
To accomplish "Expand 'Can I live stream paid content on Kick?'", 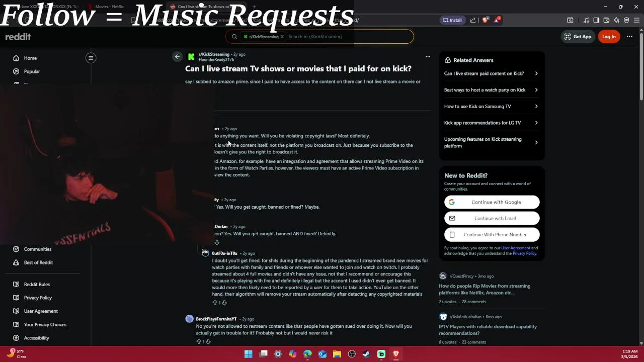I will pyautogui.click(x=492, y=73).
